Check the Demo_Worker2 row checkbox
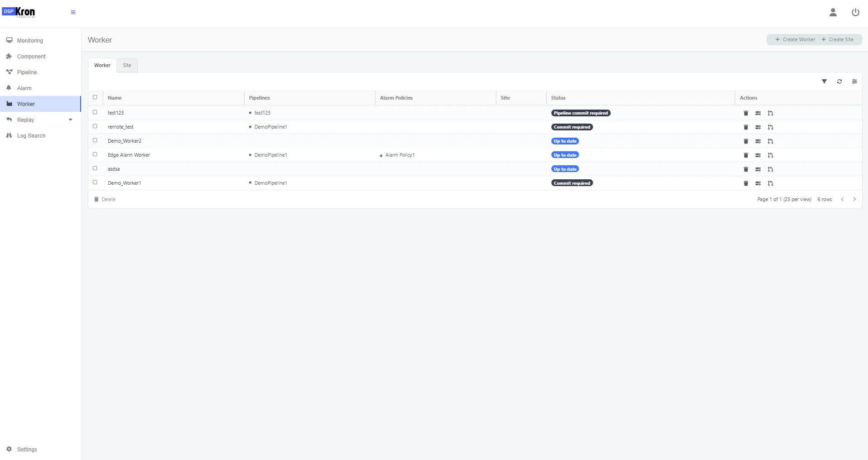The width and height of the screenshot is (868, 460). tap(95, 140)
